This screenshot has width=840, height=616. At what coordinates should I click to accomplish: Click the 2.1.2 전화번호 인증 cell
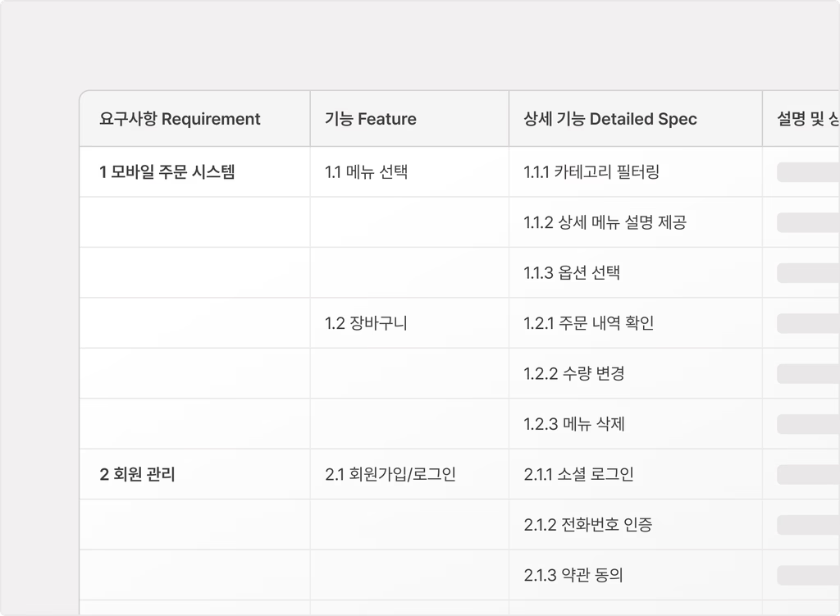click(x=636, y=524)
